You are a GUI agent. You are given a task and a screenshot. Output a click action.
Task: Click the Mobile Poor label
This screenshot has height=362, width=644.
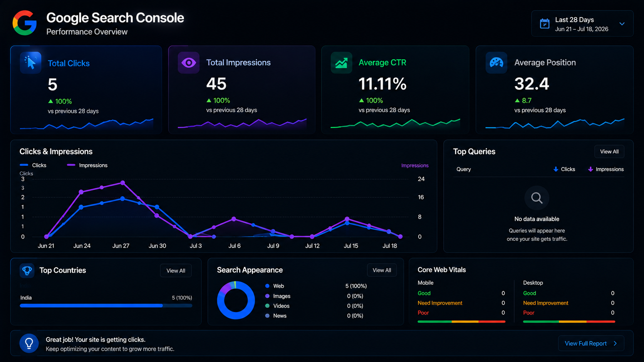coord(423,313)
